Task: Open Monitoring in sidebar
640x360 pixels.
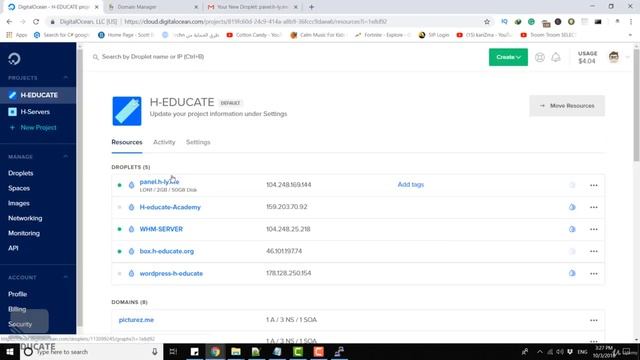Action: click(24, 233)
